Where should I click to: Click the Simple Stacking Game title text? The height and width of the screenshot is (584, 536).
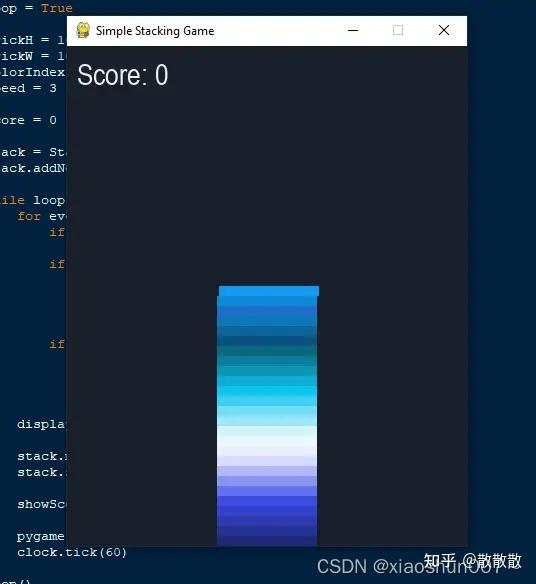[155, 31]
